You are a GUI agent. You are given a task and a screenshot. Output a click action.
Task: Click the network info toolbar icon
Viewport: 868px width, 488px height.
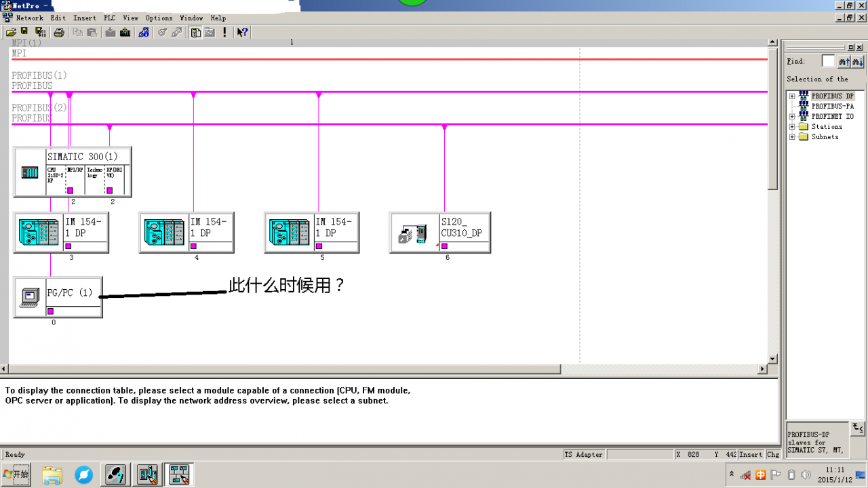[x=144, y=32]
